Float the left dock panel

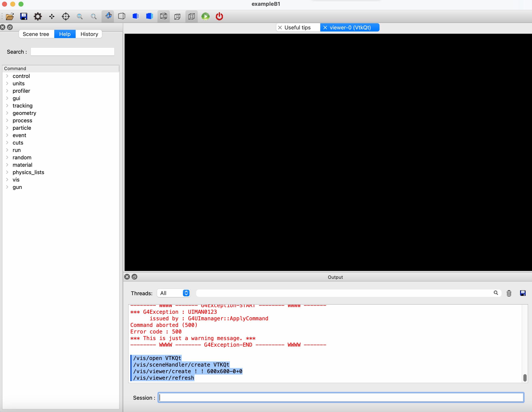10,27
